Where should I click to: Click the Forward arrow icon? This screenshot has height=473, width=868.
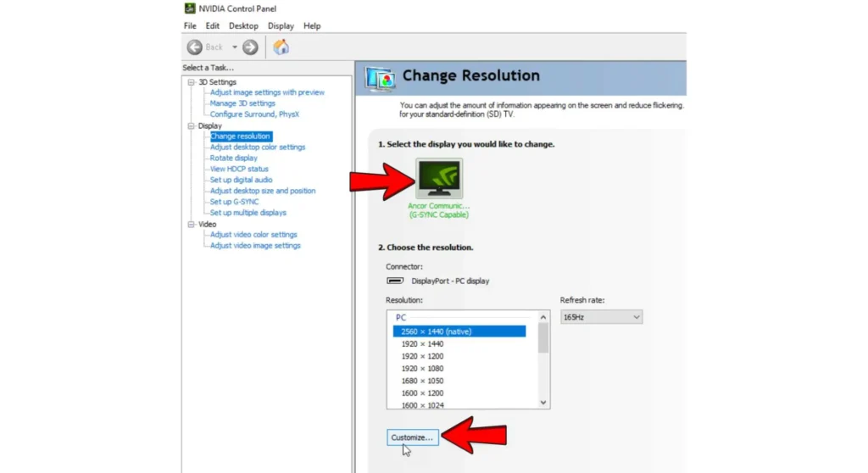point(250,47)
